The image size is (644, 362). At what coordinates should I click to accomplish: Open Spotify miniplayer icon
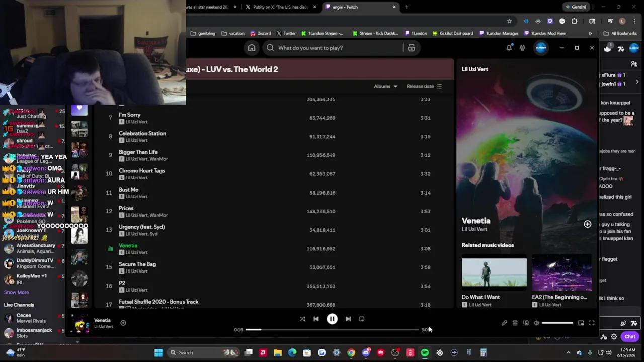[x=581, y=323]
